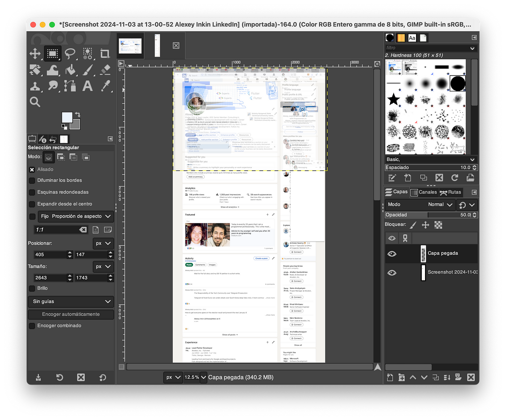The width and height of the screenshot is (506, 420).
Task: Click the foreground color swatch
Action: [67, 117]
